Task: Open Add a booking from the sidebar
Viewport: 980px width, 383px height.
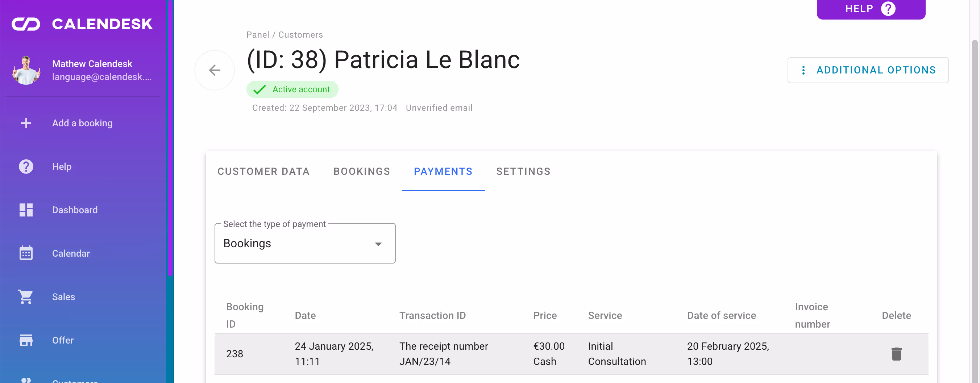Action: 82,123
